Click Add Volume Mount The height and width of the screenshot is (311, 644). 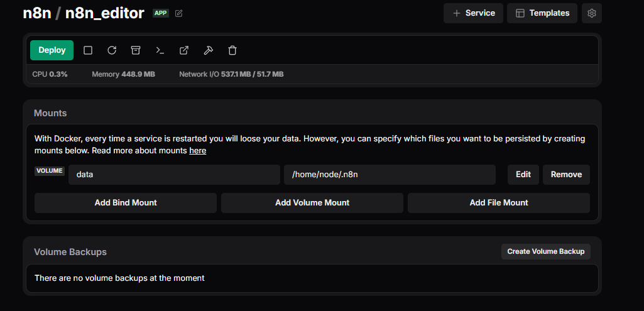312,203
